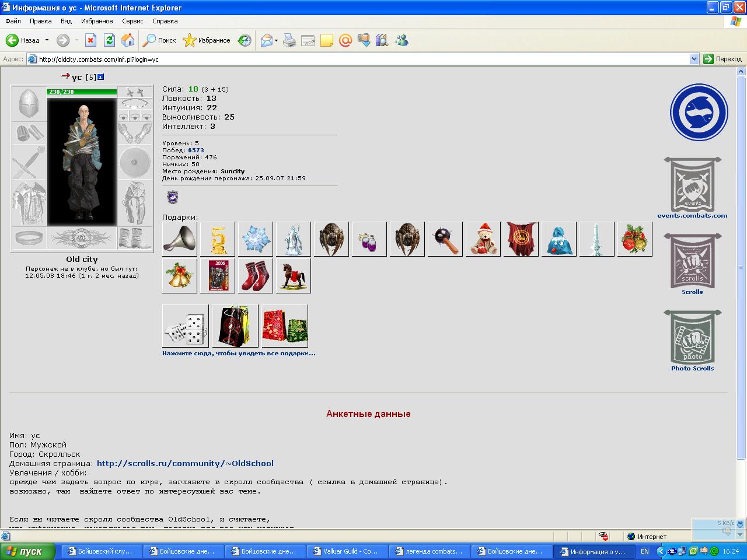Go to Home page icon
Viewport: 747px width, 560px height.
click(x=128, y=40)
